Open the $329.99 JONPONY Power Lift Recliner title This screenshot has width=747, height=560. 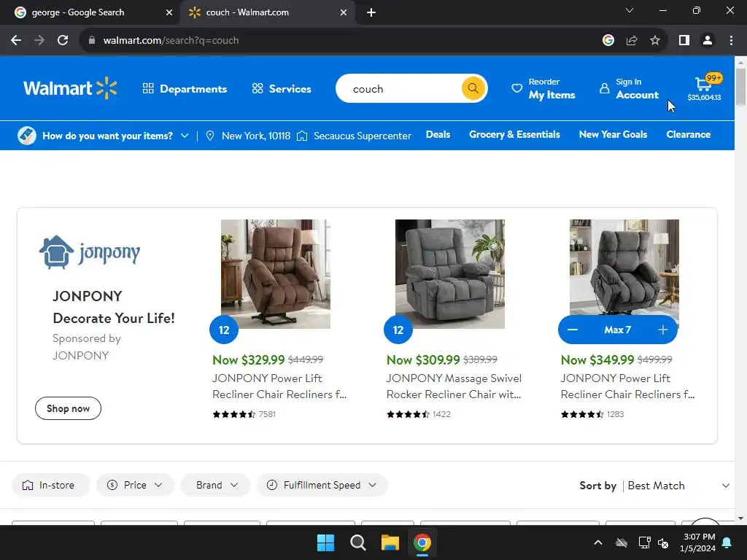click(279, 386)
